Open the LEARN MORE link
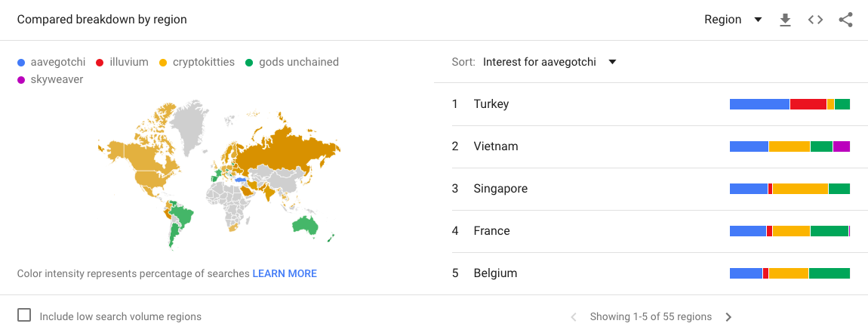Screen dimensions: 868x336 (x=285, y=273)
